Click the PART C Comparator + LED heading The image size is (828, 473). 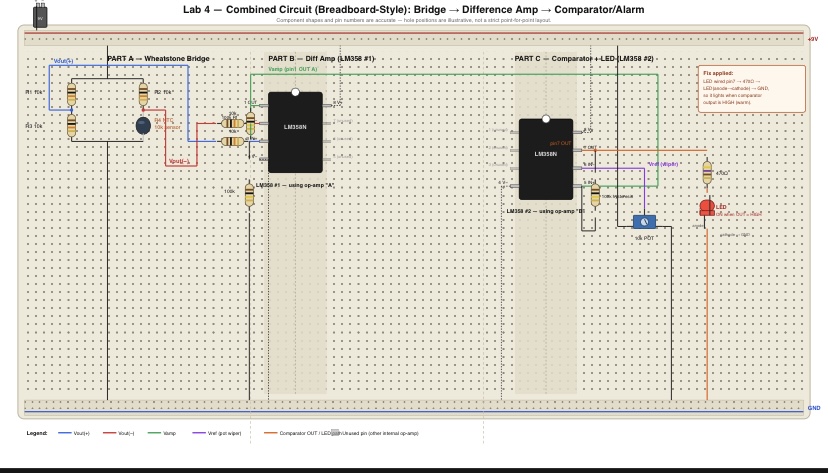pos(584,59)
